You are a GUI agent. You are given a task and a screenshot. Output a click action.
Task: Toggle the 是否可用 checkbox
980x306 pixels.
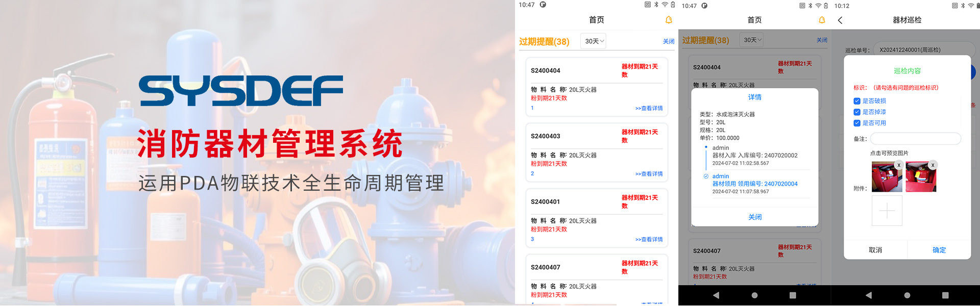(x=857, y=123)
